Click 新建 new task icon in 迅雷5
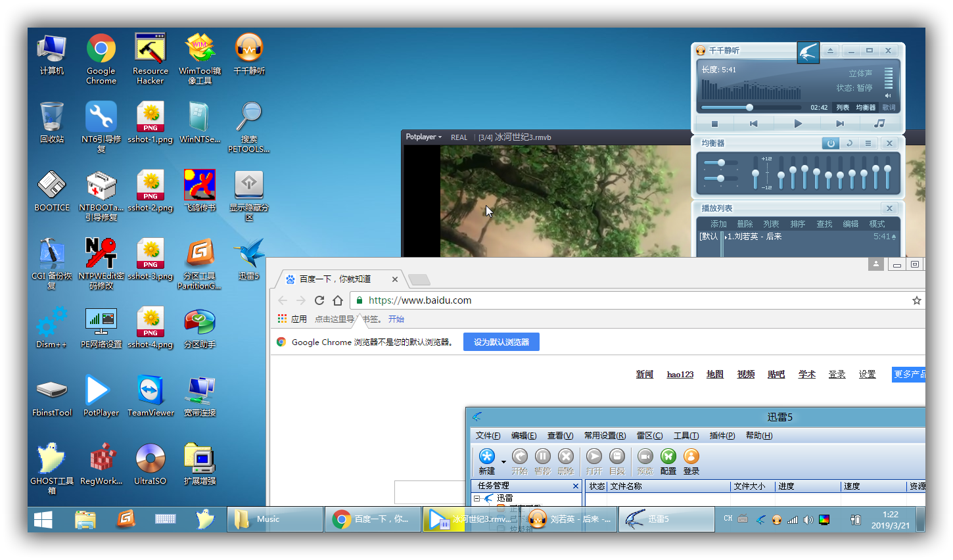 coord(487,461)
